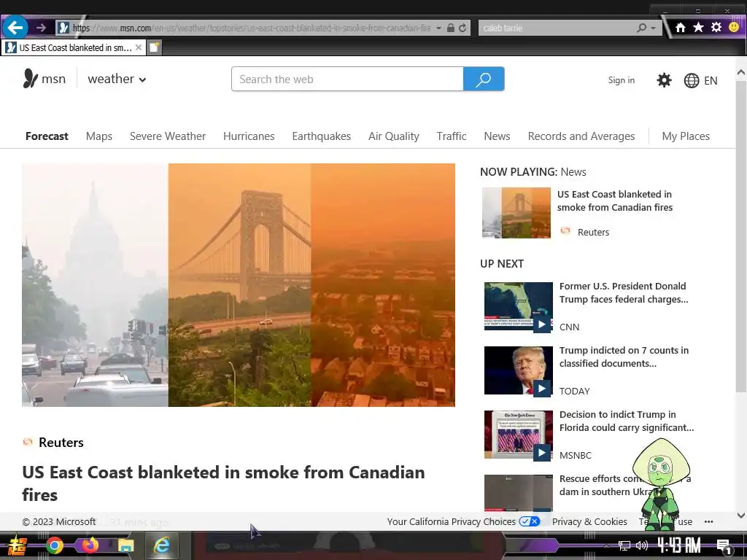
Task: Open Privacy & Cookies link
Action: pos(589,521)
